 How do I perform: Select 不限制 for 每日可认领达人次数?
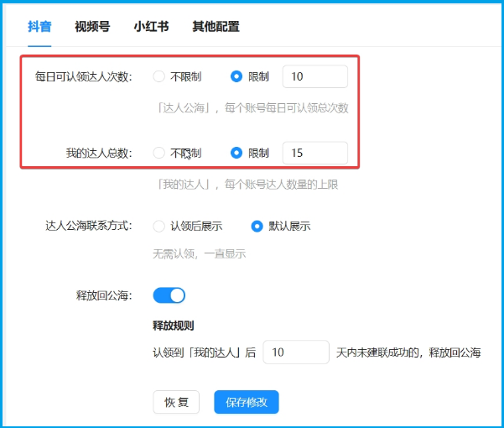pos(158,76)
